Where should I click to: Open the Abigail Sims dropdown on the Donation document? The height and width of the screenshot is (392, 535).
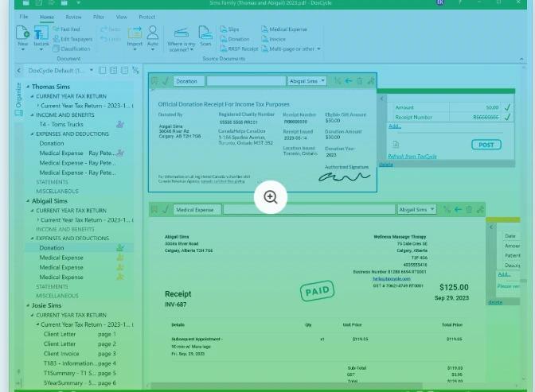coord(307,81)
